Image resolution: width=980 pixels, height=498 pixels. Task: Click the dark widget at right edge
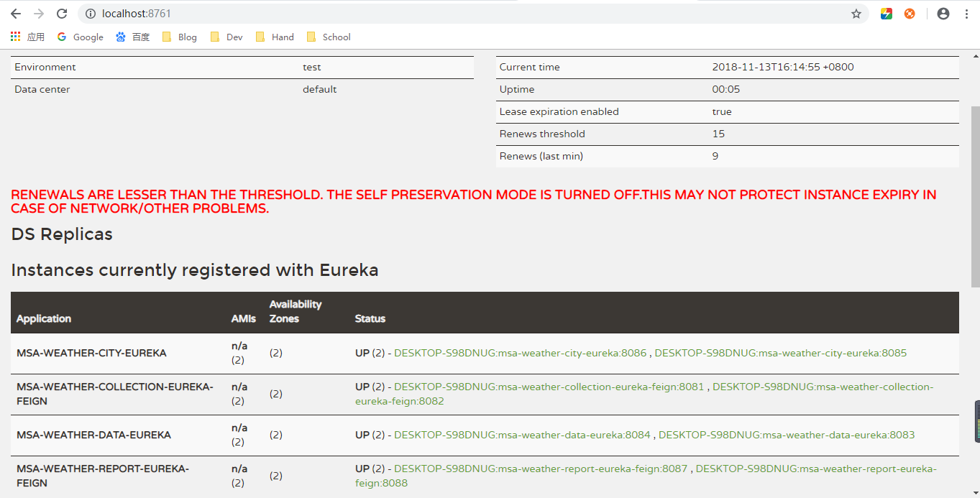click(977, 421)
